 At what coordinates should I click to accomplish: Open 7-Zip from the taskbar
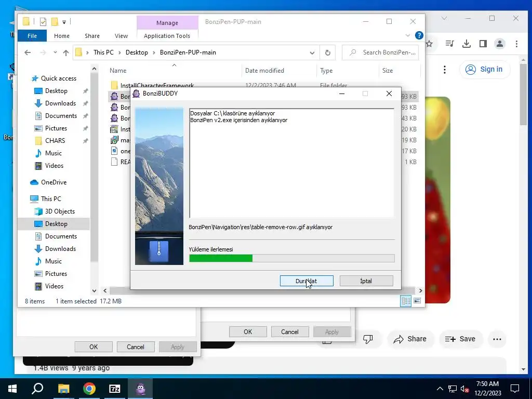pyautogui.click(x=115, y=389)
